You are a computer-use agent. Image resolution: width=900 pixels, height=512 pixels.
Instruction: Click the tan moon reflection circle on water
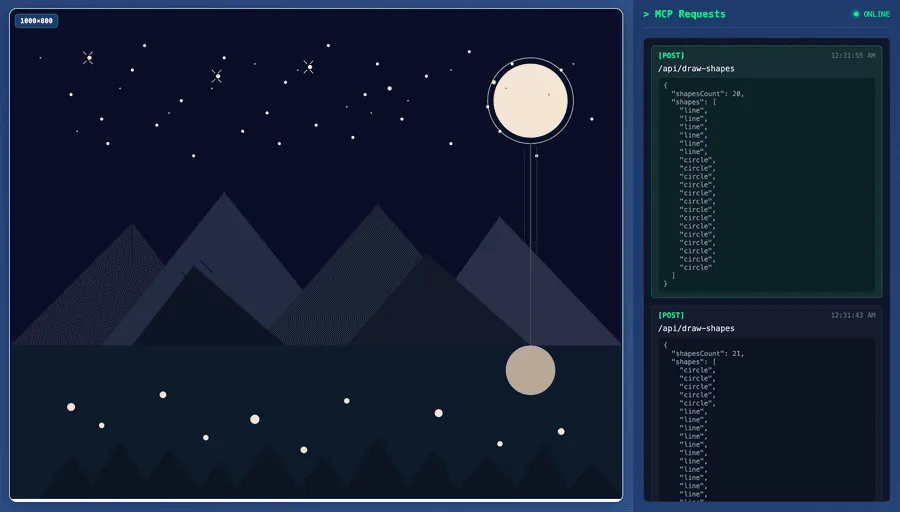pos(530,370)
